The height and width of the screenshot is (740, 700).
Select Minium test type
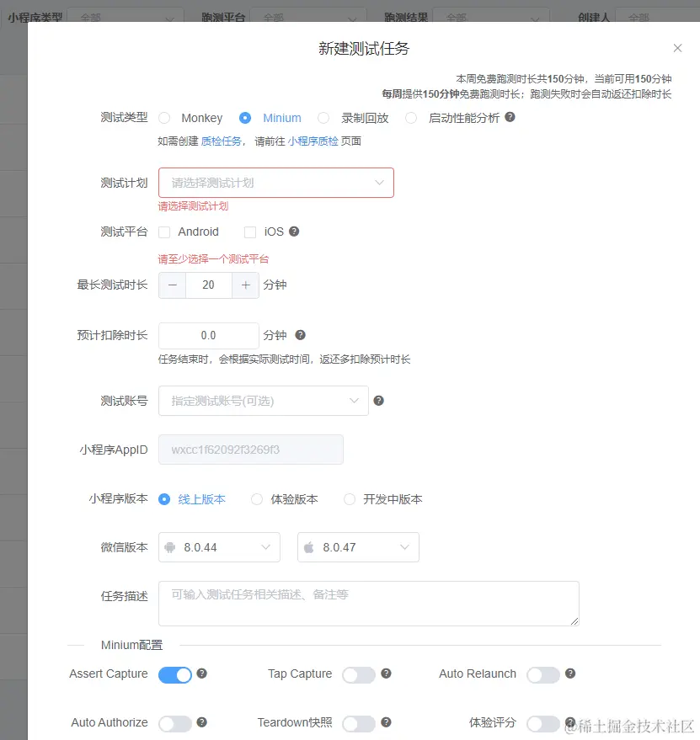pos(244,118)
